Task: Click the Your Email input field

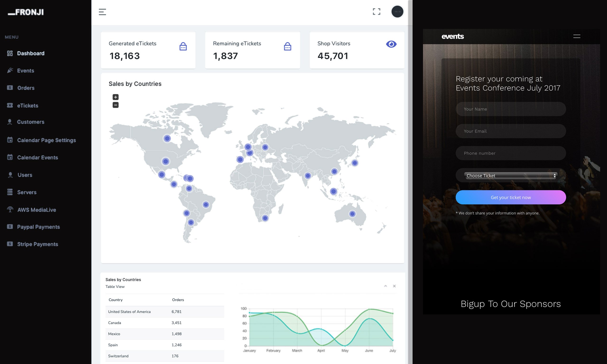Action: tap(510, 131)
